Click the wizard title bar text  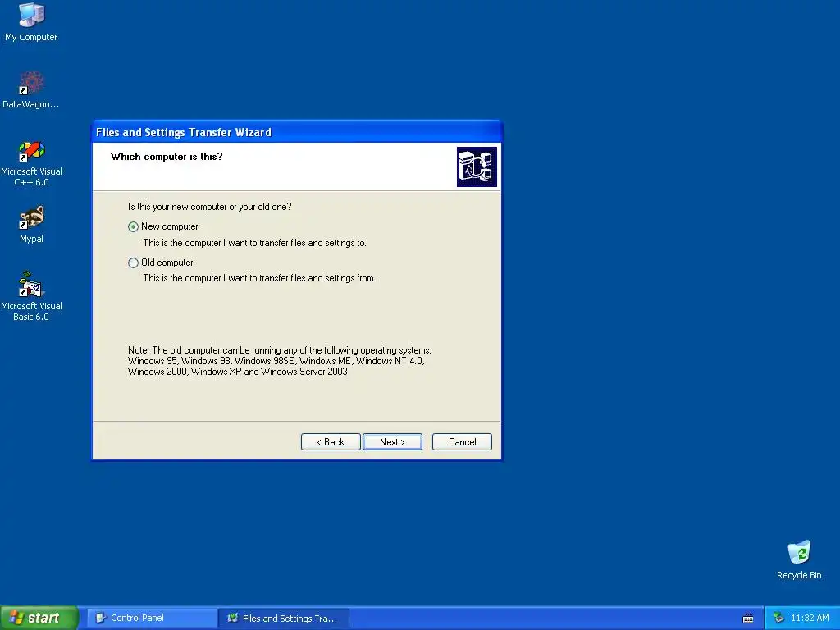tap(183, 132)
